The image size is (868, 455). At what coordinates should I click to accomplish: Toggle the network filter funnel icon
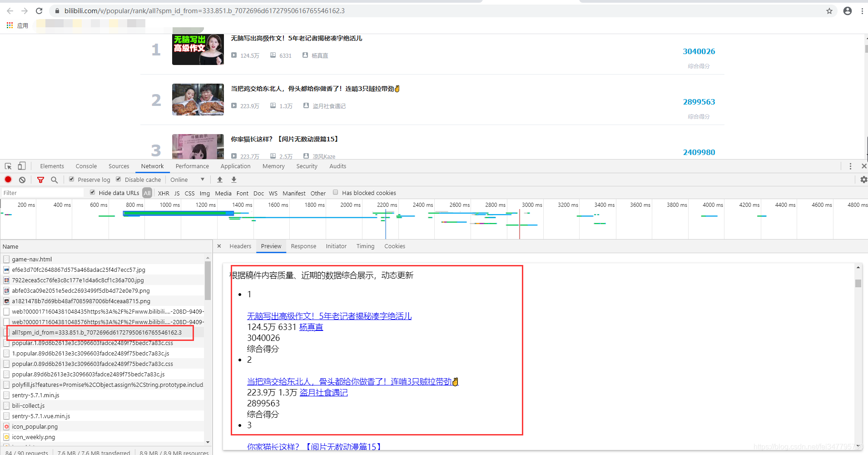(40, 180)
